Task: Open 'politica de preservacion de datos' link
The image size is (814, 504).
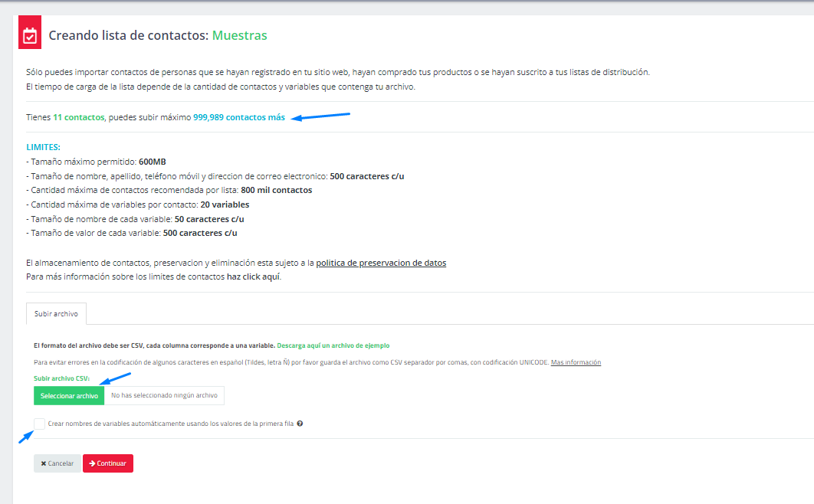Action: click(381, 263)
